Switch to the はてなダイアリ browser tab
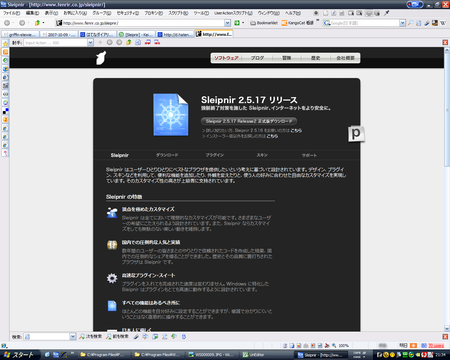 (98, 34)
